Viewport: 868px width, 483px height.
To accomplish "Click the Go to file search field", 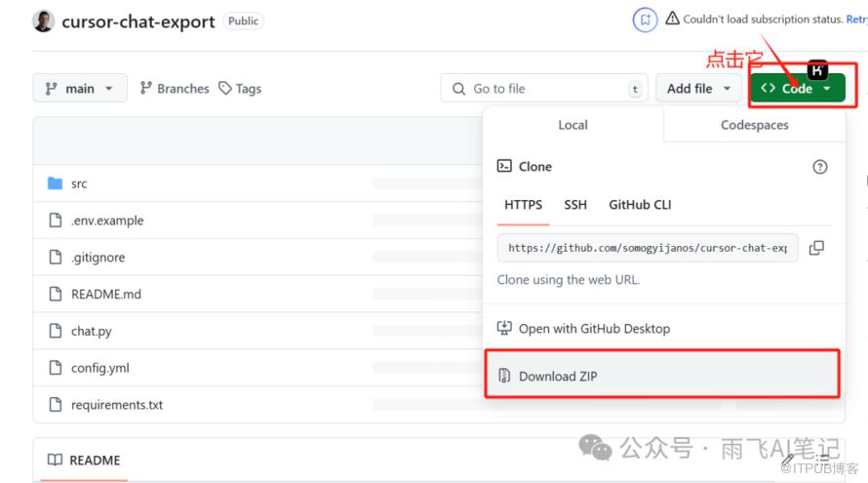I will coord(543,89).
